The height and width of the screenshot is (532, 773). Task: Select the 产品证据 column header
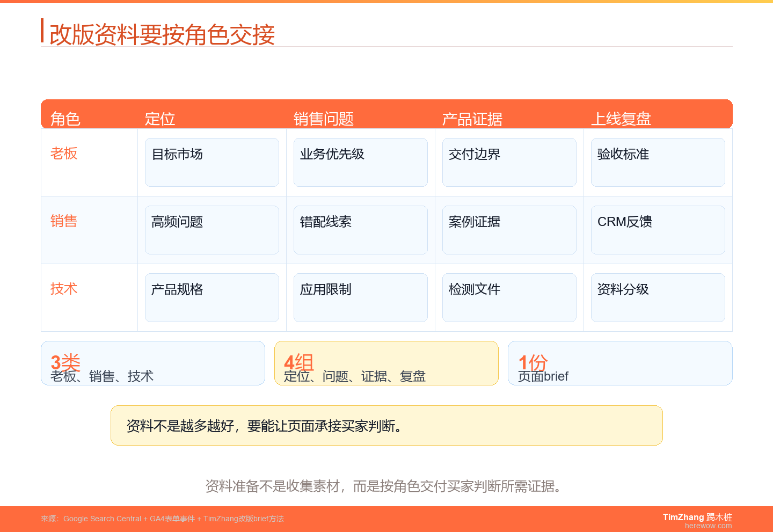[472, 119]
